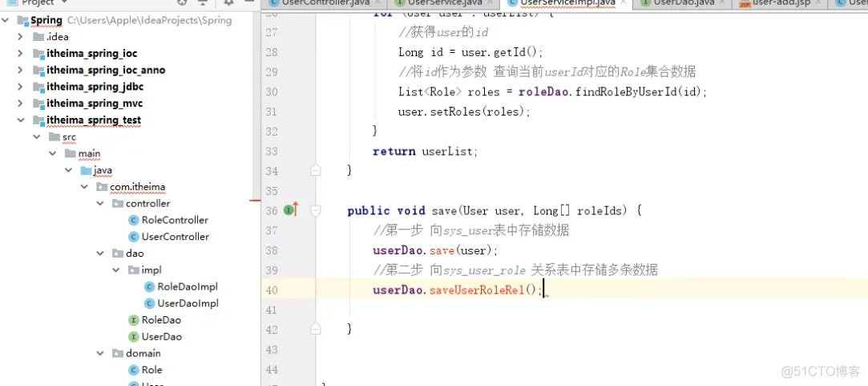The height and width of the screenshot is (386, 868).
Task: Click the itheima_spring_ioc_anno module folder icon
Action: tap(38, 71)
